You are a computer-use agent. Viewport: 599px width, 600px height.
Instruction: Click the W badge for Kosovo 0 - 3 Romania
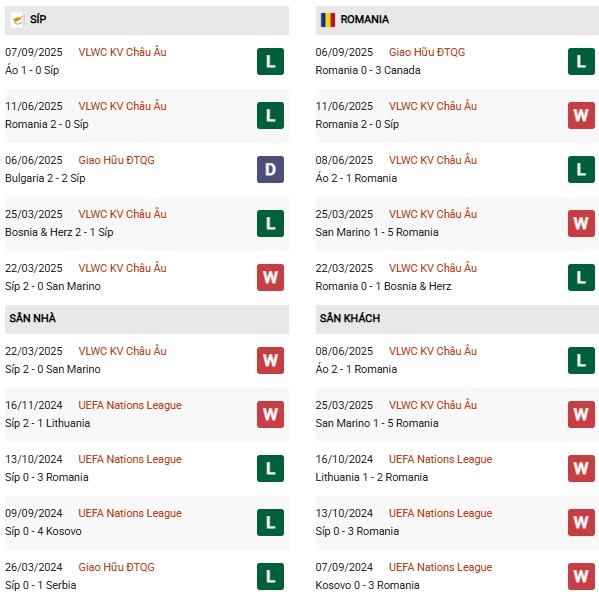tap(581, 576)
